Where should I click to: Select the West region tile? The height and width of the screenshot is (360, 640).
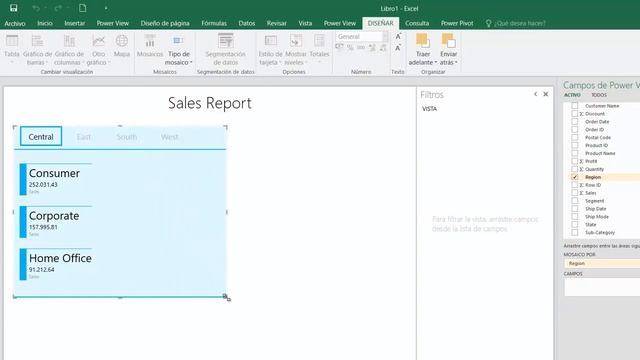[169, 137]
